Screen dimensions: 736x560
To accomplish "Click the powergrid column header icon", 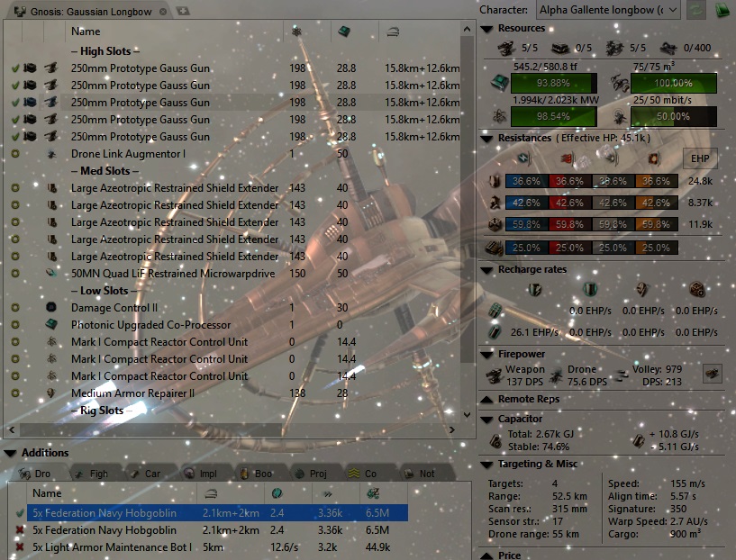I will tap(296, 32).
